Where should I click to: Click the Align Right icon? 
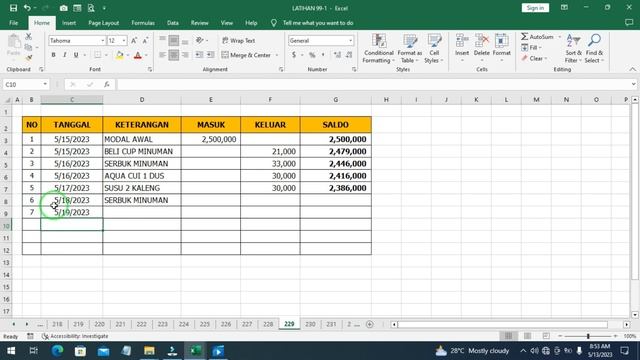point(185,55)
